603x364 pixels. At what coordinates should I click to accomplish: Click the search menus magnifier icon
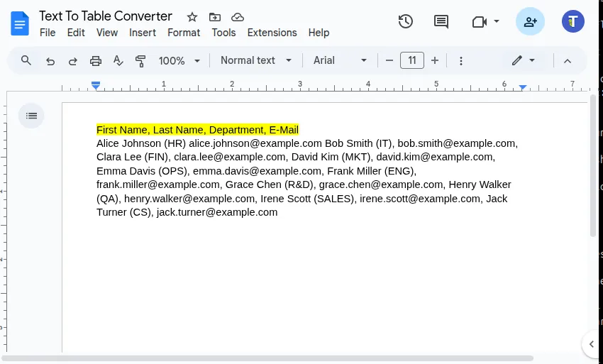[26, 60]
